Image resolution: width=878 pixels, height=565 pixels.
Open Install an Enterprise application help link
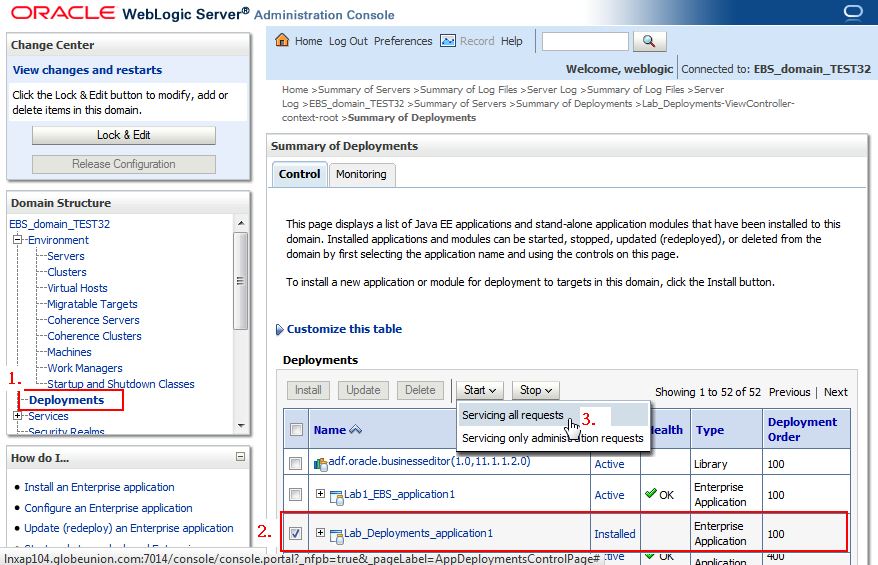click(99, 487)
